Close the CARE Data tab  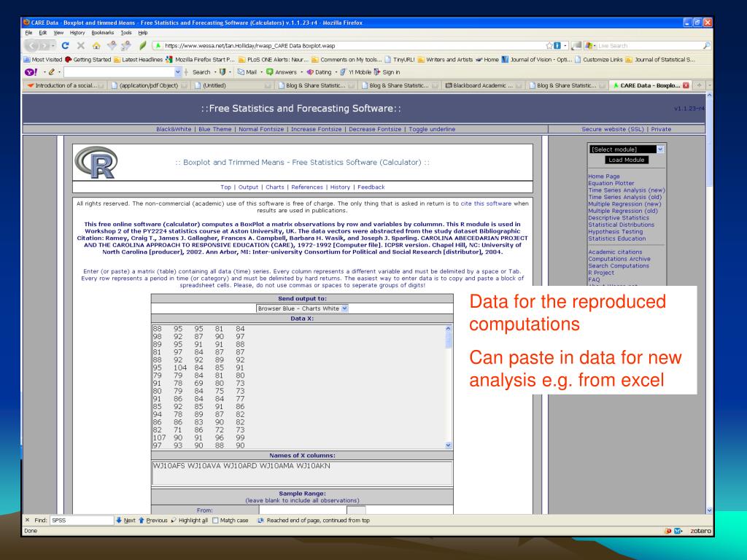point(686,85)
